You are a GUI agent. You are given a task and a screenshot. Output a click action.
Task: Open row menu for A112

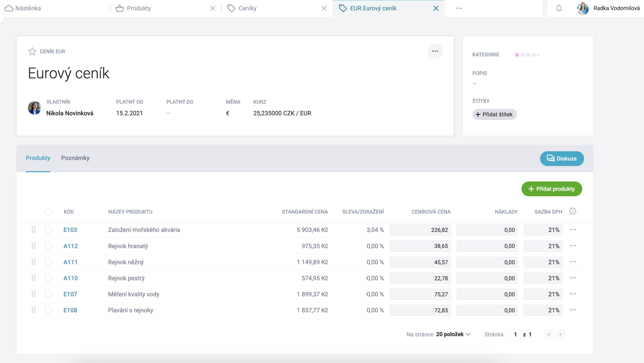573,246
